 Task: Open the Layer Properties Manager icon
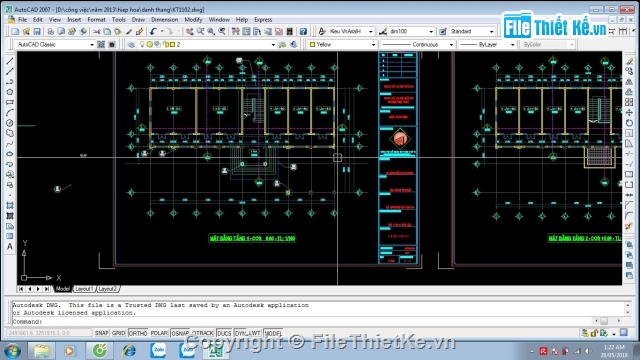point(131,44)
